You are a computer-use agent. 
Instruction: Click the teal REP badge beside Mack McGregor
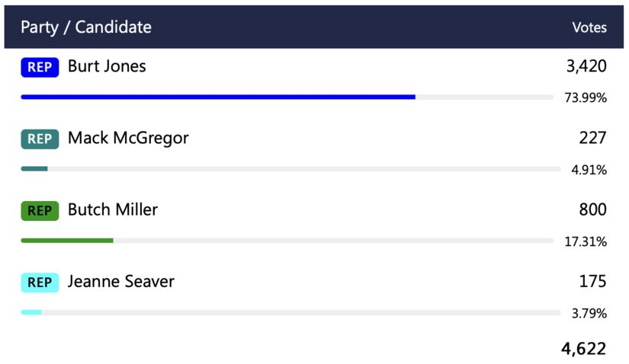(x=40, y=139)
